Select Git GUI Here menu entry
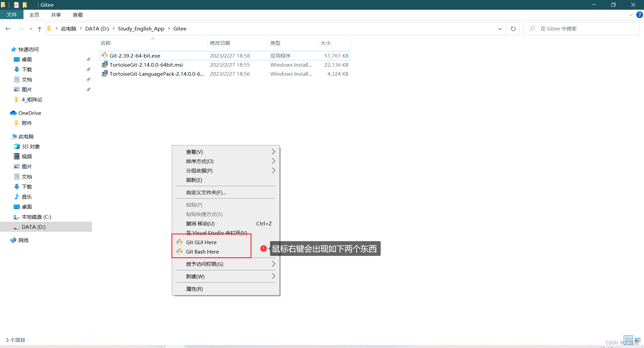Viewport: 644px width, 348px height. [x=225, y=242]
